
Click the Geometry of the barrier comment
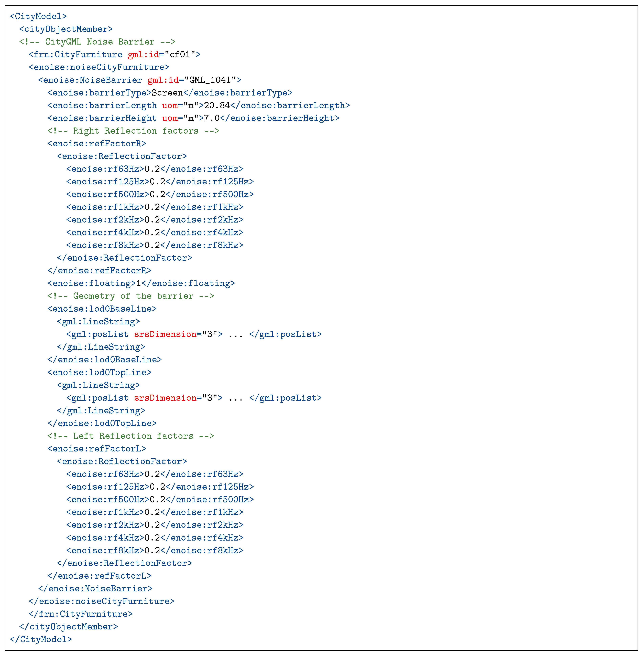130,296
